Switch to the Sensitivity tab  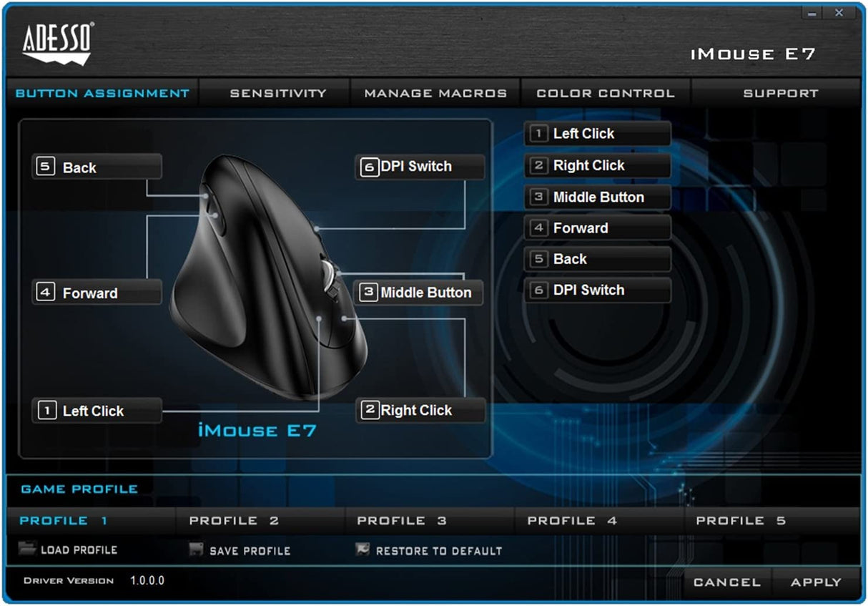coord(276,92)
